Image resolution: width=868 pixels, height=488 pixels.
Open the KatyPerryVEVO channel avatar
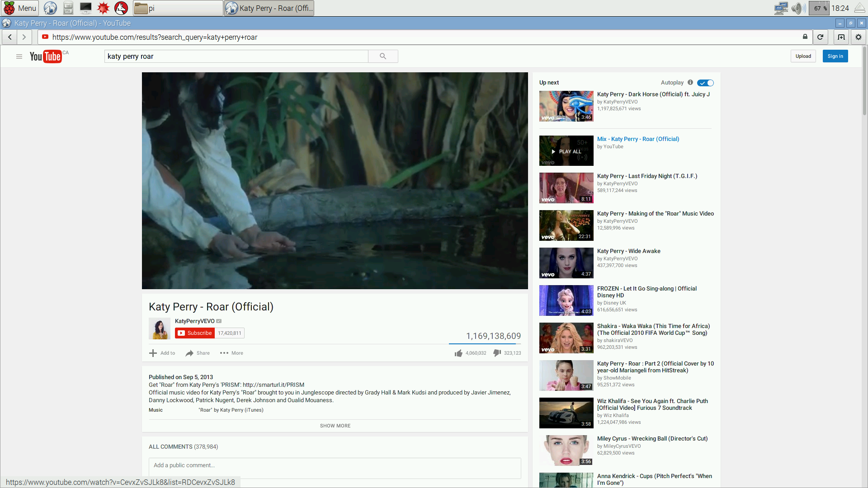pos(160,328)
